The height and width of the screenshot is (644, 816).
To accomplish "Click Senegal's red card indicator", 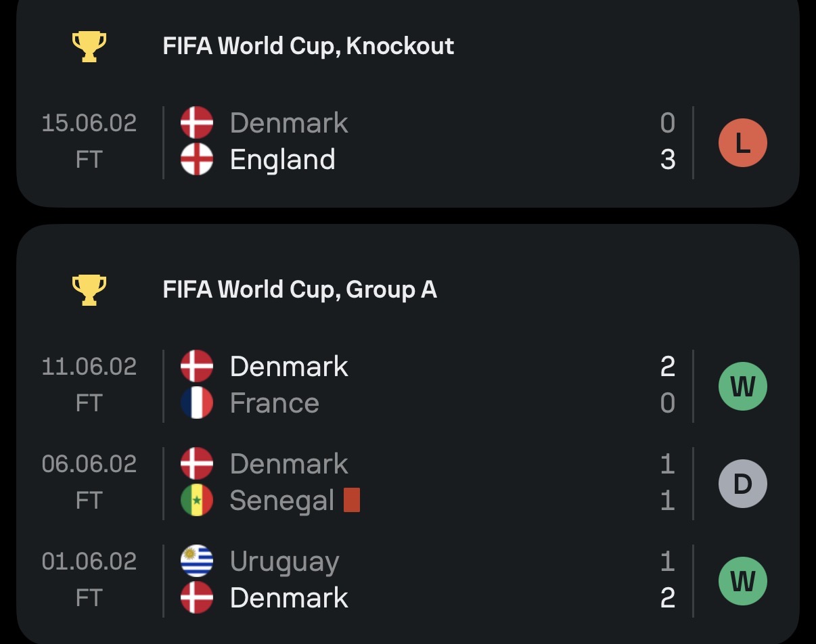I will 352,501.
